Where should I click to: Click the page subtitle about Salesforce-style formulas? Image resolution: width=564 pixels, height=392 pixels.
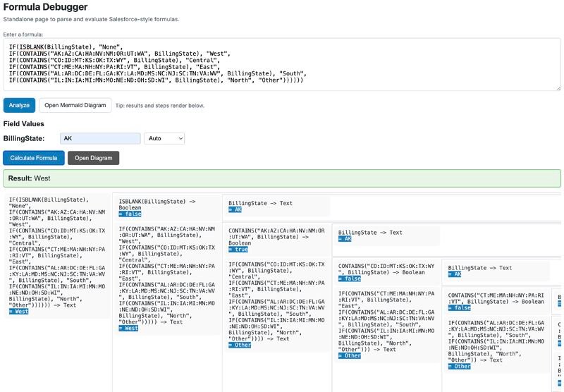pos(91,19)
